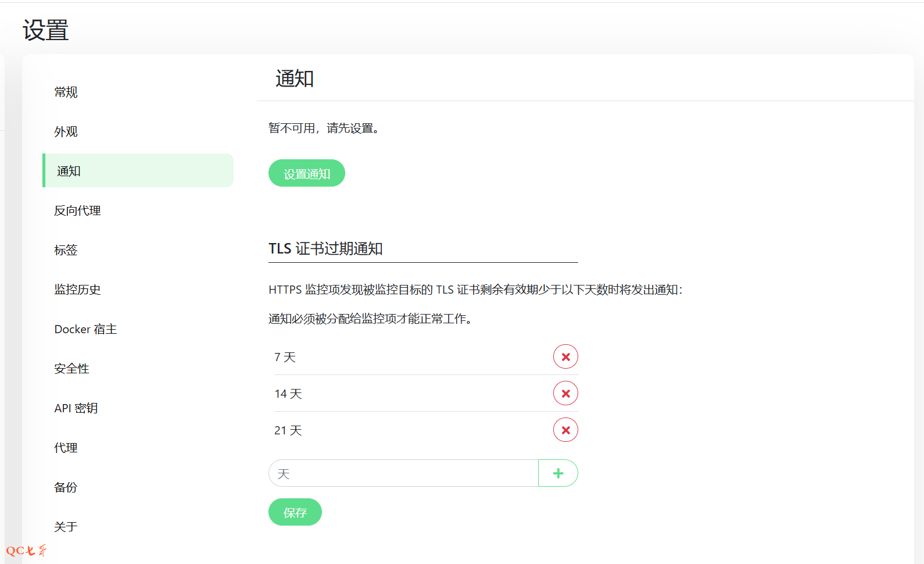Go to the 备份 settings page
The width and height of the screenshot is (924, 564).
pyautogui.click(x=66, y=487)
